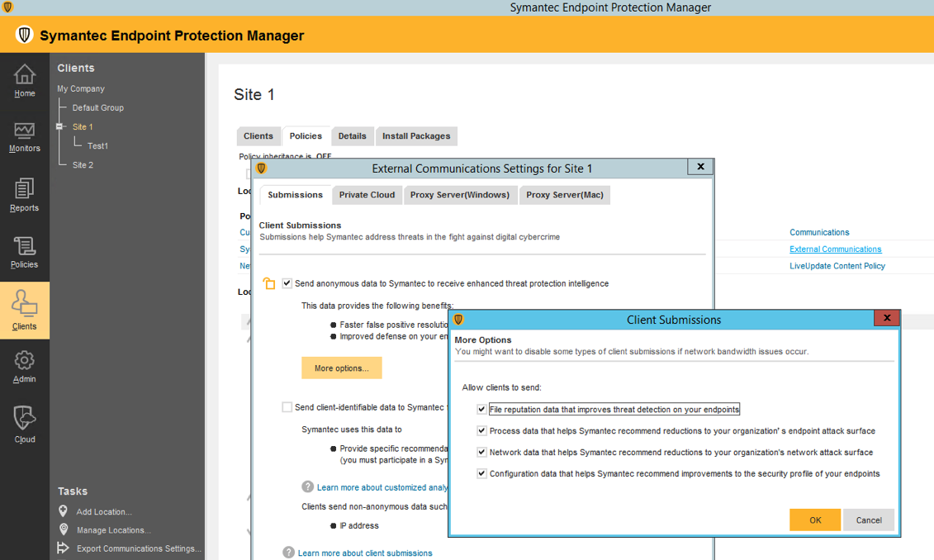Viewport: 934px width, 560px height.
Task: Click the Export Communications Settings icon
Action: tap(64, 548)
